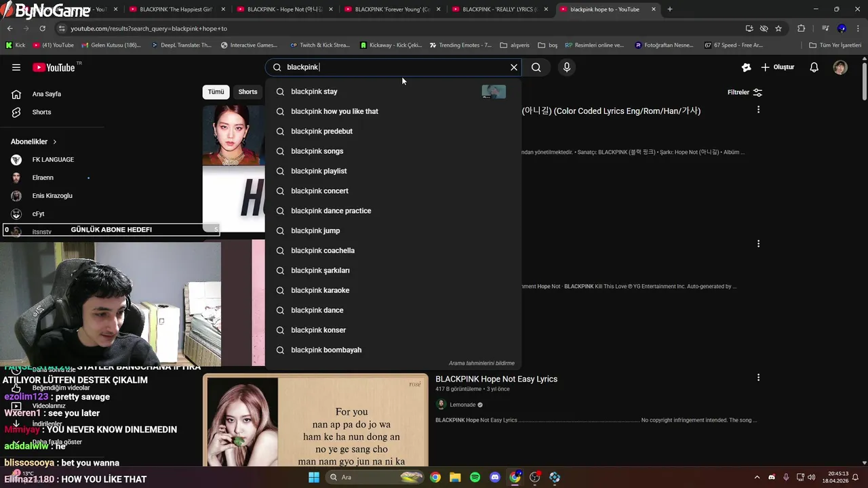Screen dimensions: 868x488
Task: Open the browser extensions puzzle icon
Action: 802,28
